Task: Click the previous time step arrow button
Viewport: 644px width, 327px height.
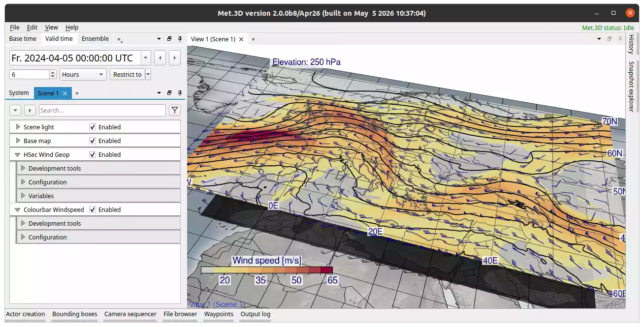Action: tap(160, 58)
